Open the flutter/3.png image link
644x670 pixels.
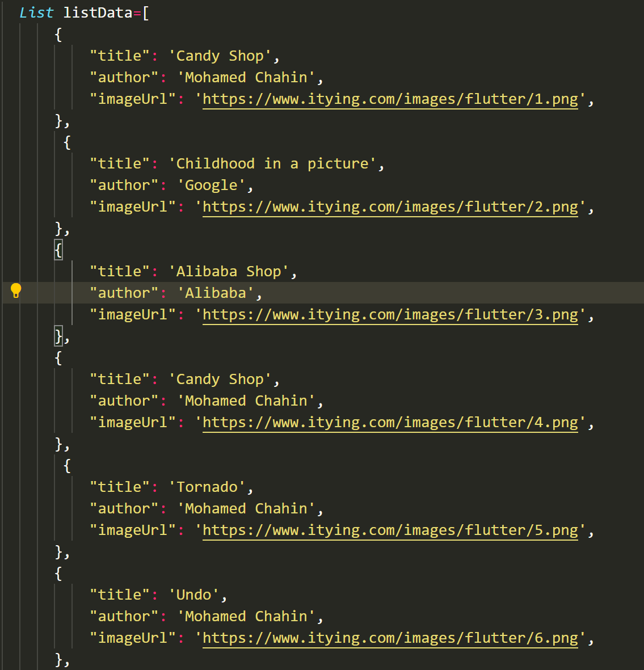tap(390, 315)
